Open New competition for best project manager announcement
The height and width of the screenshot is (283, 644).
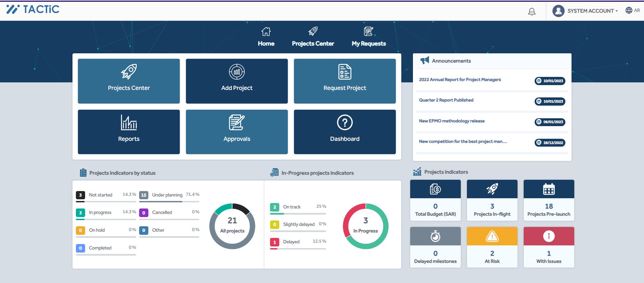point(463,141)
